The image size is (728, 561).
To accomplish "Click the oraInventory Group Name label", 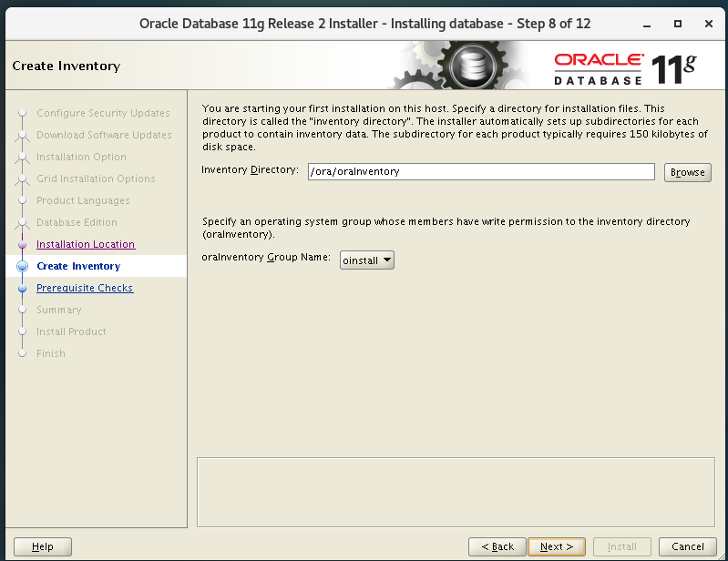I will click(266, 257).
